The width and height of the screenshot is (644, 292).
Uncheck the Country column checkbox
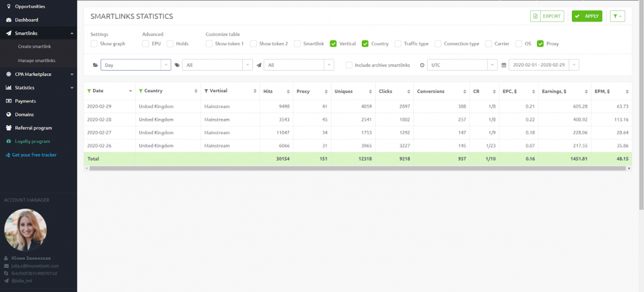(365, 44)
